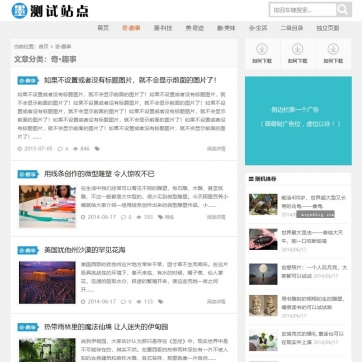Open the moon photo thumbnail
This screenshot has height=362, width=362.
pos(263,274)
